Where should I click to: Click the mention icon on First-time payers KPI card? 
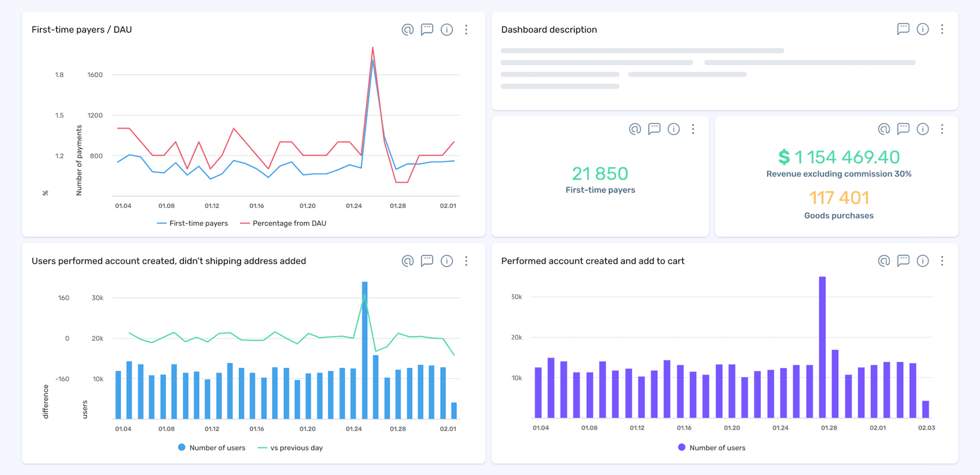click(634, 129)
